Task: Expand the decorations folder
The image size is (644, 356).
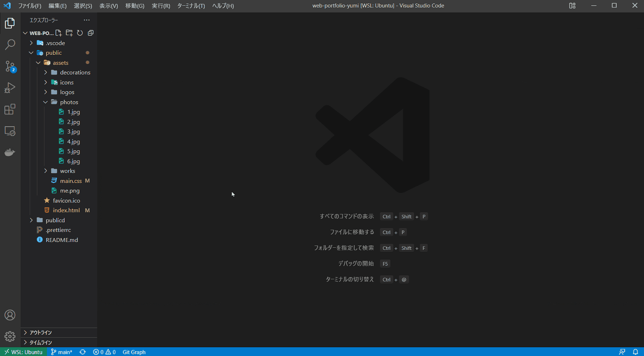Action: [x=59, y=72]
